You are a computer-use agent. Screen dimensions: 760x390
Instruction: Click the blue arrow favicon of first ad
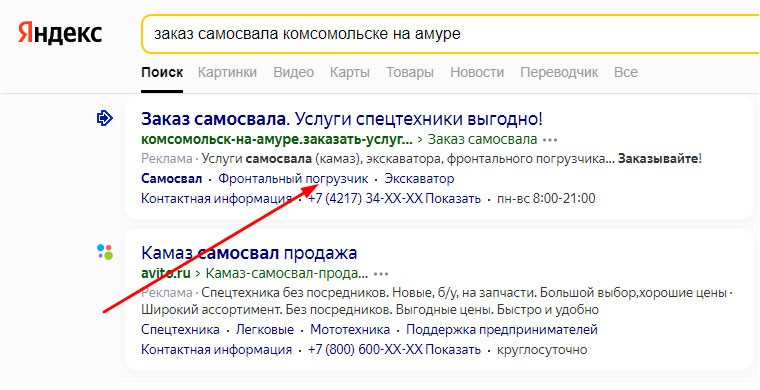105,118
